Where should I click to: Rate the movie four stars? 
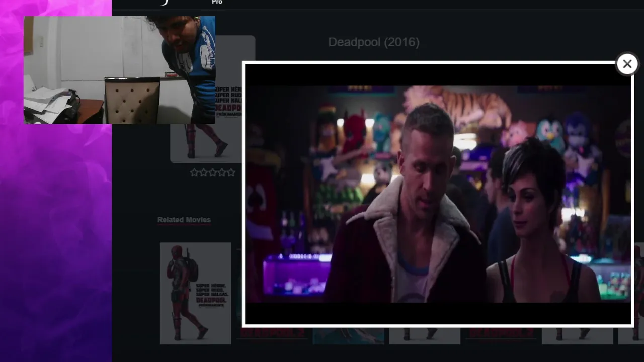point(221,172)
